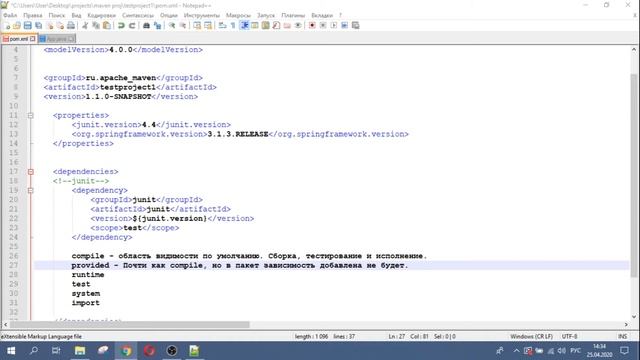Screen dimensions: 640x360
Task: Toggle synchronized vertical scrolling icon
Action: [x=197, y=26]
